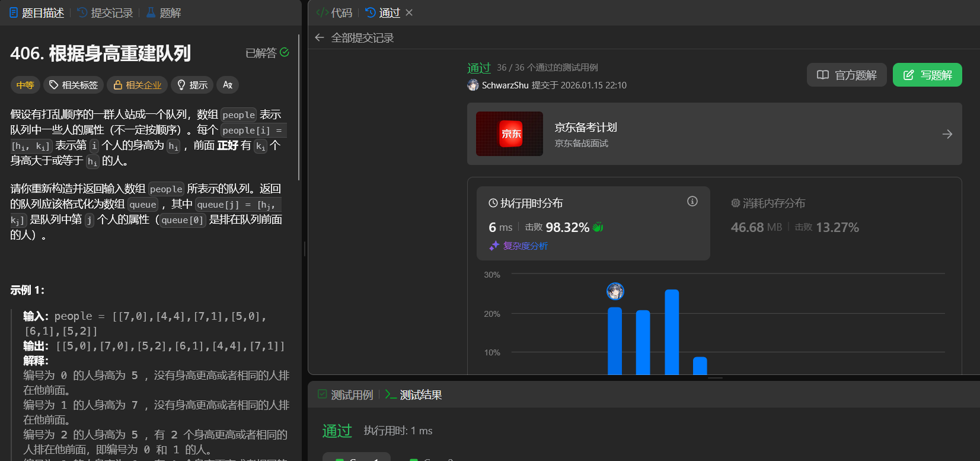The height and width of the screenshot is (461, 980).
Task: Close the 通过 submission tab
Action: click(409, 12)
